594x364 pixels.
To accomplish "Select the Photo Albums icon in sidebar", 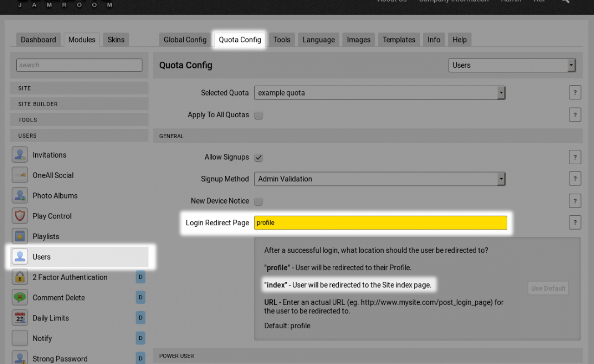I will click(x=20, y=196).
